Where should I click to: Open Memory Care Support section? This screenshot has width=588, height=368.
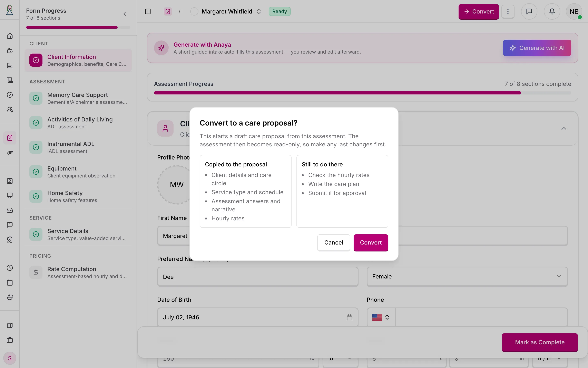coord(78,98)
